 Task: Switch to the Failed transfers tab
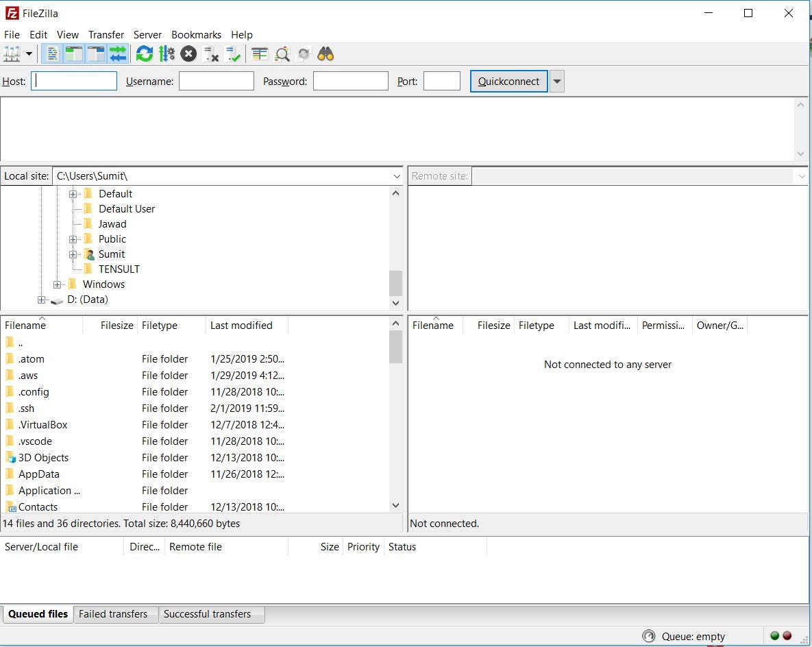pos(114,614)
